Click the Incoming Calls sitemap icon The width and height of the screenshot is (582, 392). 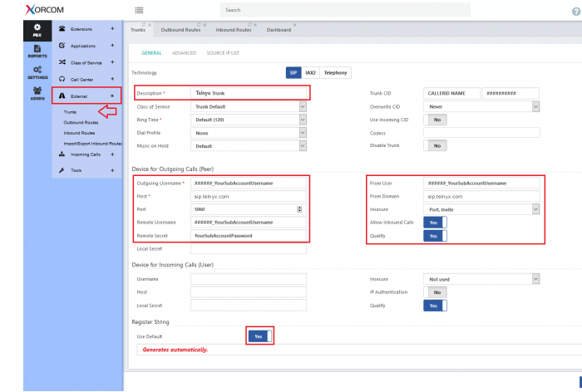(62, 154)
